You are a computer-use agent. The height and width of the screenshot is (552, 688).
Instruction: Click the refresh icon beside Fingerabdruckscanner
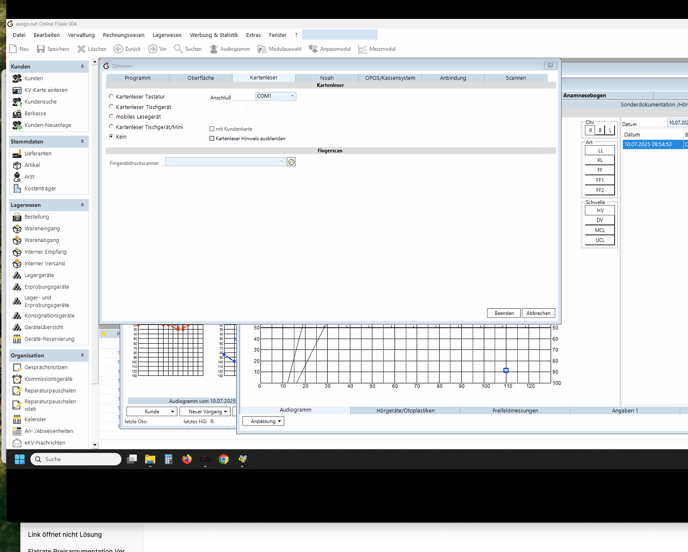(291, 162)
